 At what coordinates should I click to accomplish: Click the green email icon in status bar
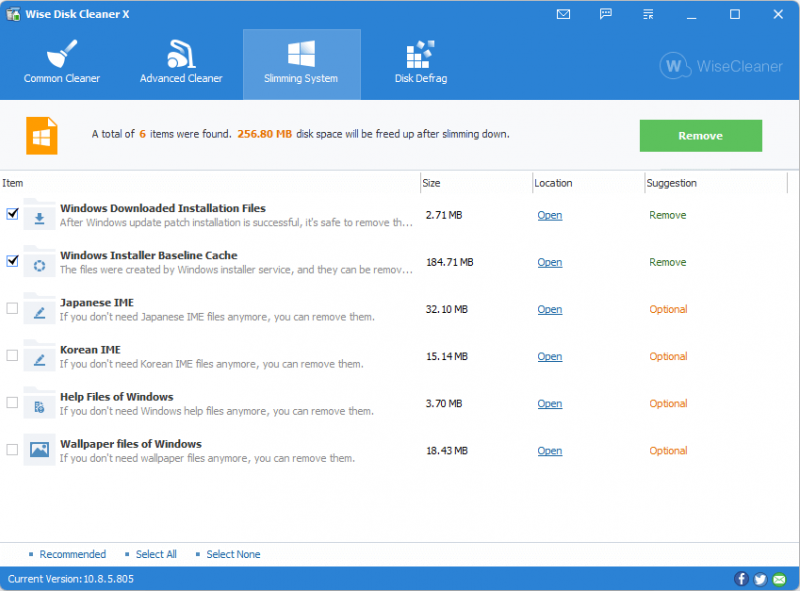[x=779, y=579]
